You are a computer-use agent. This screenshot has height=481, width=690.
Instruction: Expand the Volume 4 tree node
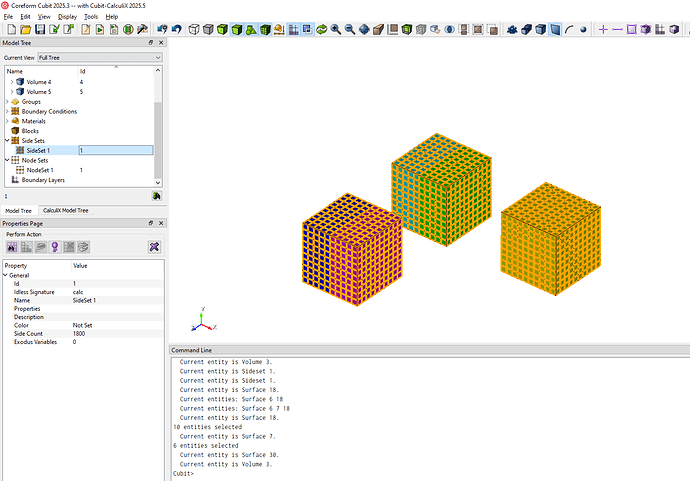click(12, 82)
